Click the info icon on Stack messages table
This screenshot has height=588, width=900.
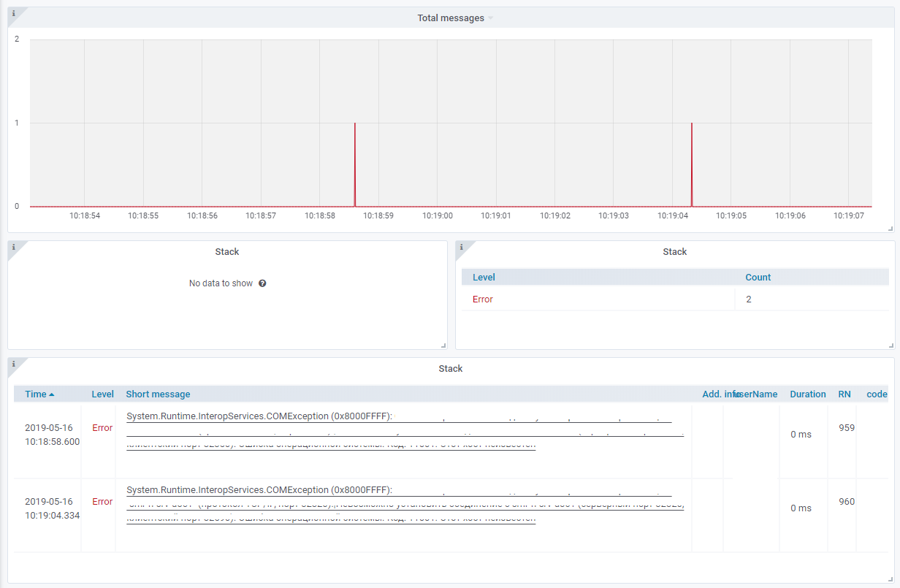13,364
